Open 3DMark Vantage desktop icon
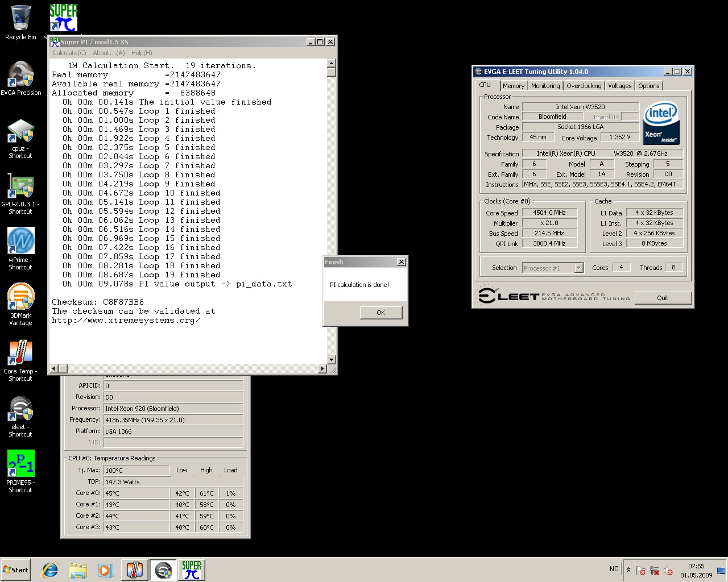The width and height of the screenshot is (728, 582). pos(20,305)
